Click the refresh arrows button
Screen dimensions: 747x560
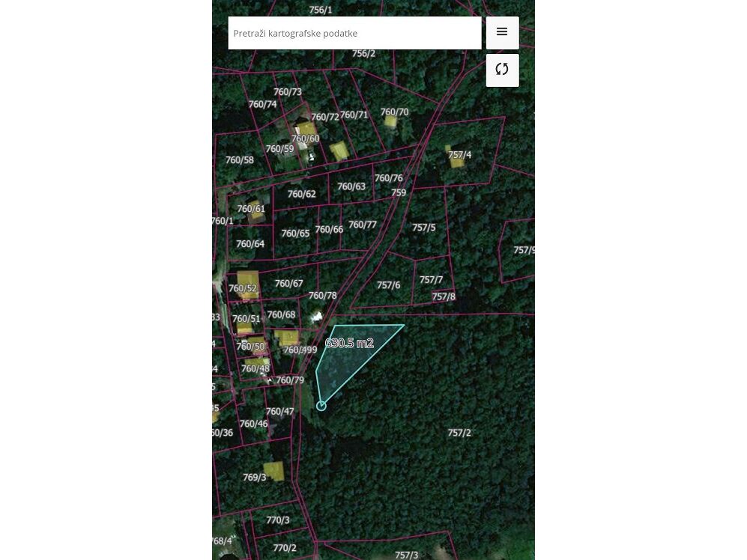click(x=502, y=70)
